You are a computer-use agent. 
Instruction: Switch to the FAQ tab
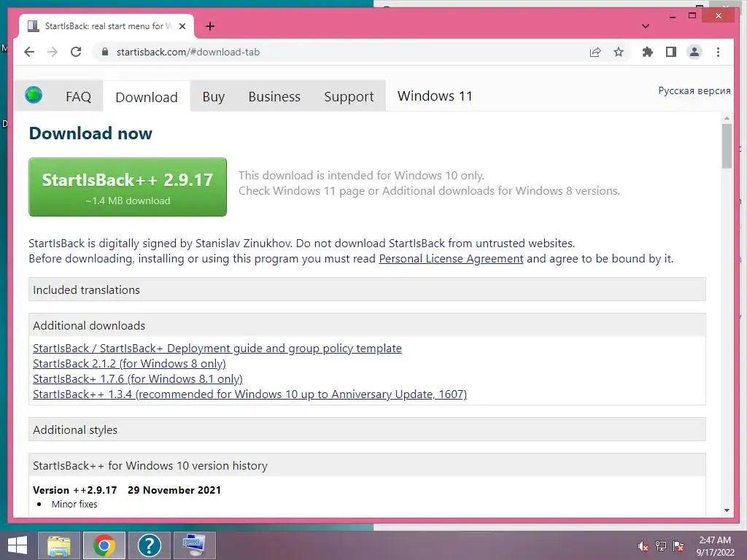click(x=78, y=97)
